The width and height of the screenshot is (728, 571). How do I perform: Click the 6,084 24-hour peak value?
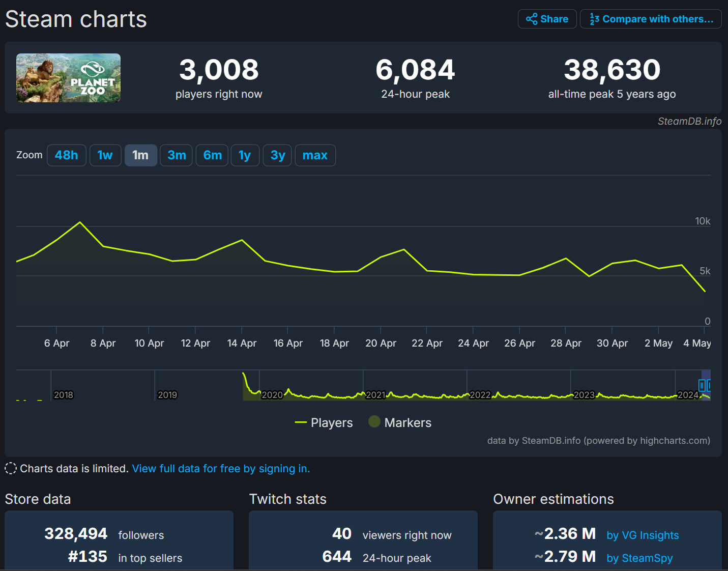point(415,70)
